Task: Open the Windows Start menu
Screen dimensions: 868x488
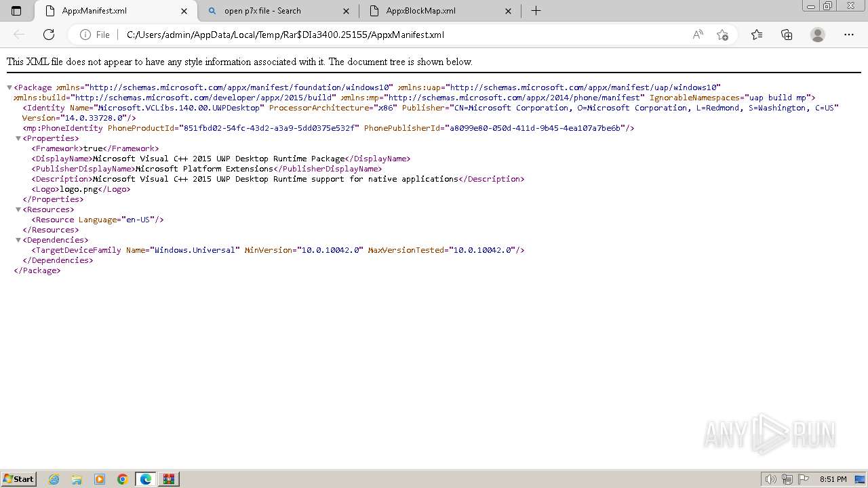Action: (18, 479)
